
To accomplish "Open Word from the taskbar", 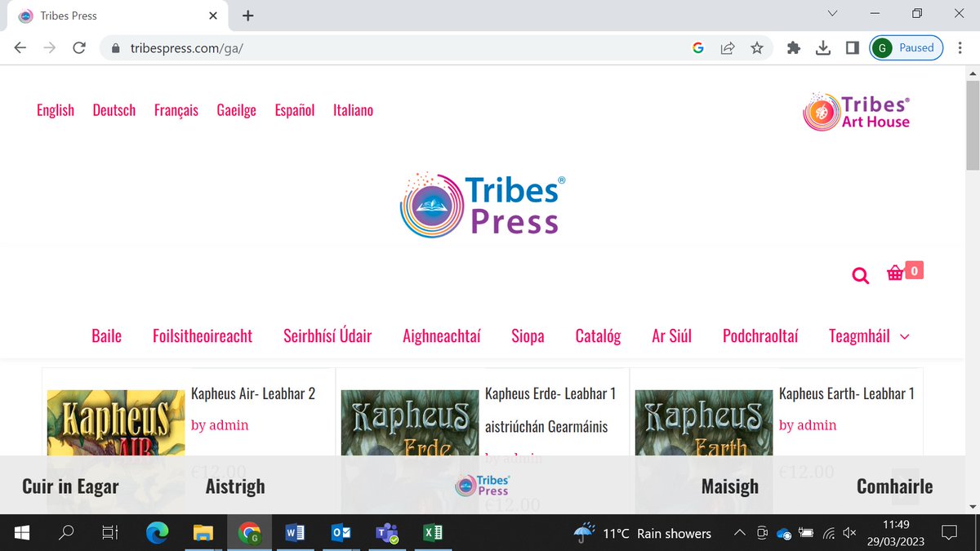I will click(295, 533).
